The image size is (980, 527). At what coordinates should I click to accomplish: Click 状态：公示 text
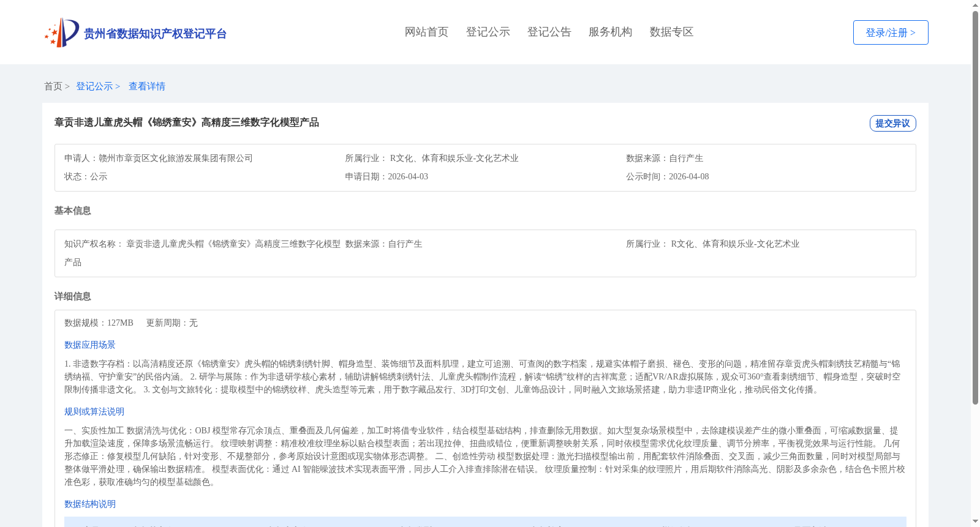(x=86, y=176)
